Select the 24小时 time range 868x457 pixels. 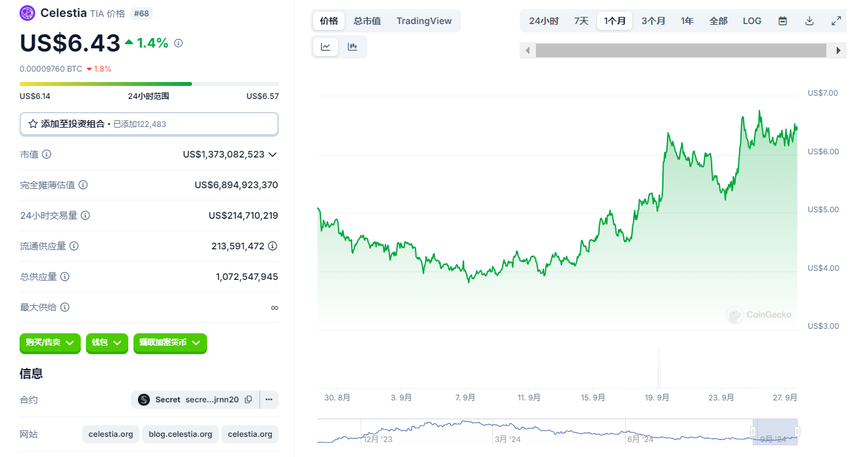544,21
